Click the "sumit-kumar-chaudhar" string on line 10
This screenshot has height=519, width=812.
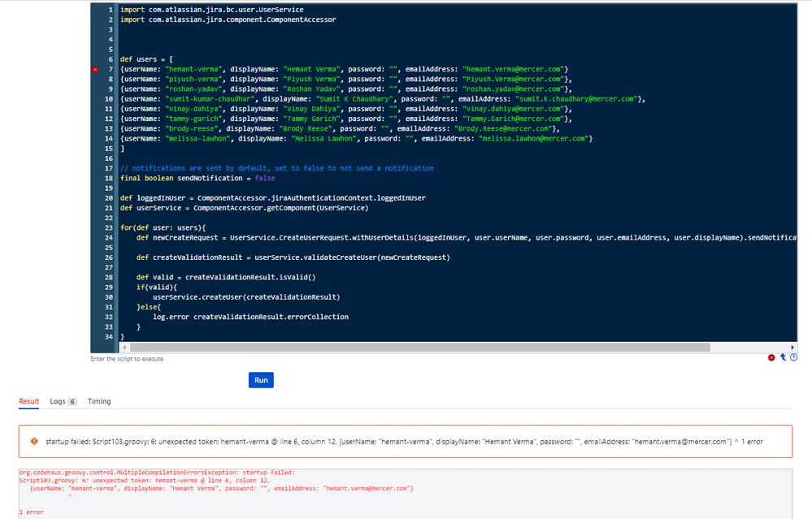coord(210,99)
